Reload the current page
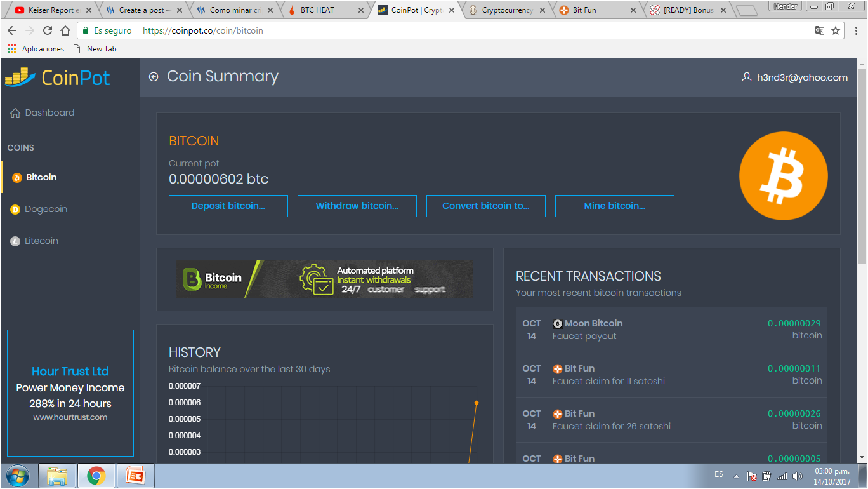This screenshot has height=489, width=868. (48, 30)
